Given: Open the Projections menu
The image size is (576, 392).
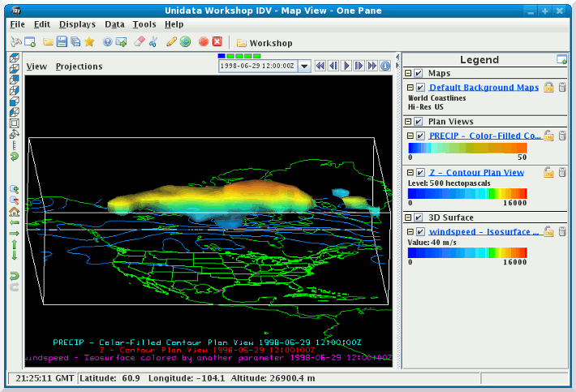Looking at the screenshot, I should pyautogui.click(x=79, y=67).
